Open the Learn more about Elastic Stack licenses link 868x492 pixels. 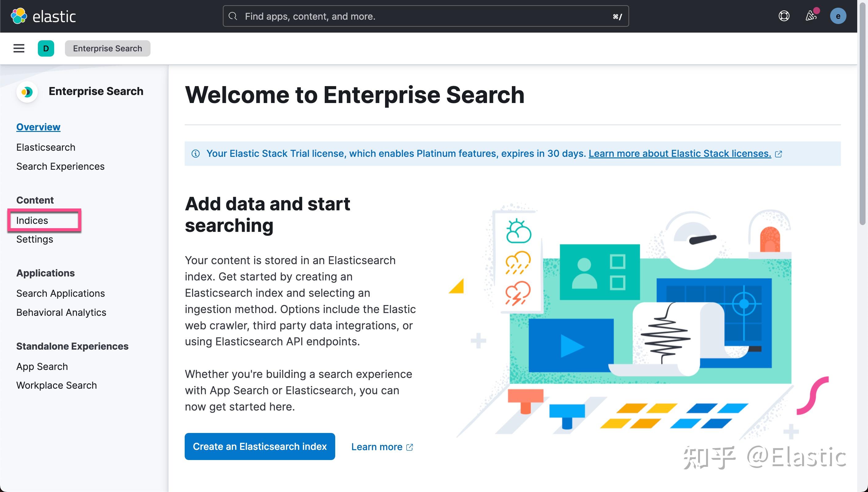(x=680, y=153)
